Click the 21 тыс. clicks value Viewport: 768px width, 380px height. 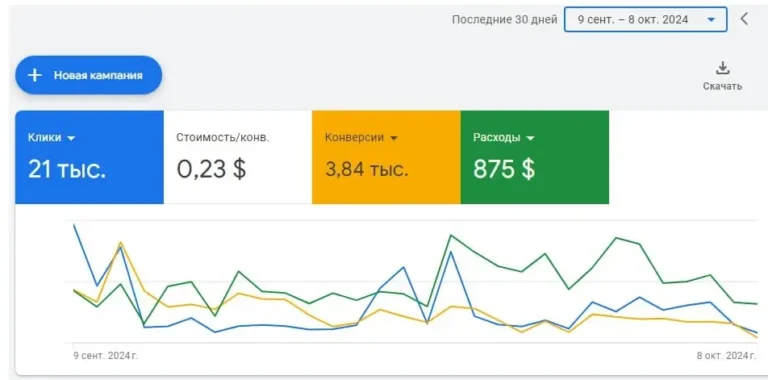[x=67, y=169]
